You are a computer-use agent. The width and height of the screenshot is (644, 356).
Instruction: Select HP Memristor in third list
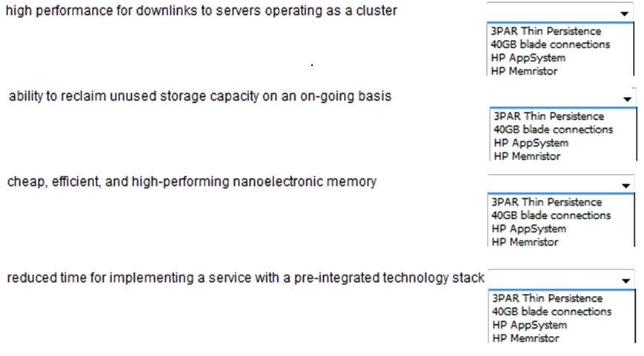tap(525, 242)
